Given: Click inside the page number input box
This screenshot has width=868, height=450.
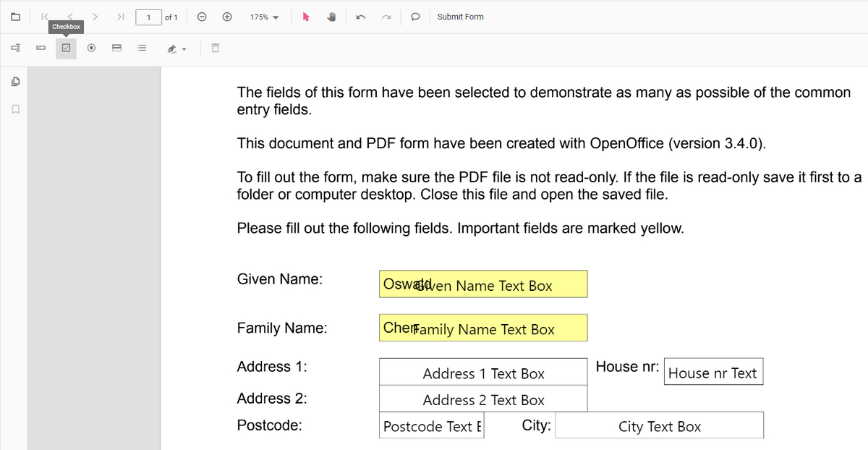Looking at the screenshot, I should (147, 16).
